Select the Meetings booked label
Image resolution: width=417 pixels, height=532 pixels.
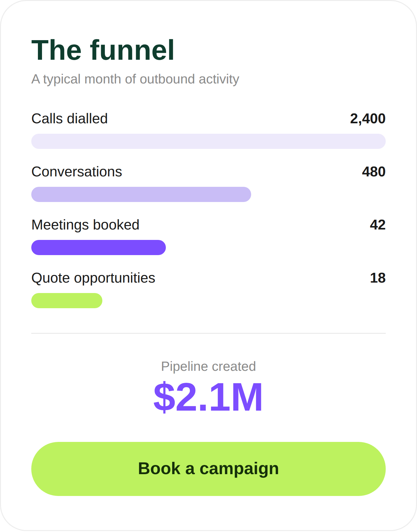pos(85,225)
